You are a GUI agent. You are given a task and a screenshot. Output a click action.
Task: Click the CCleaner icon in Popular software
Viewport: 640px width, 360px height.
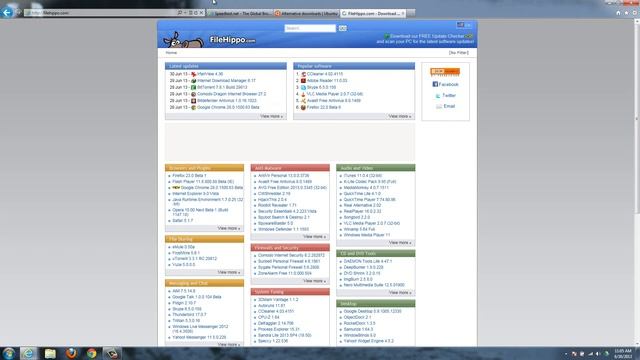(303, 74)
